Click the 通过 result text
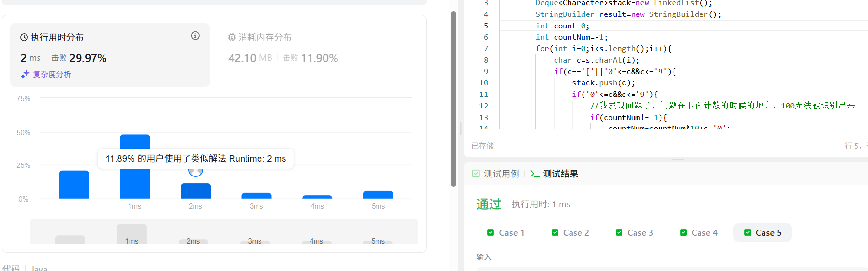868x271 pixels. coord(489,204)
